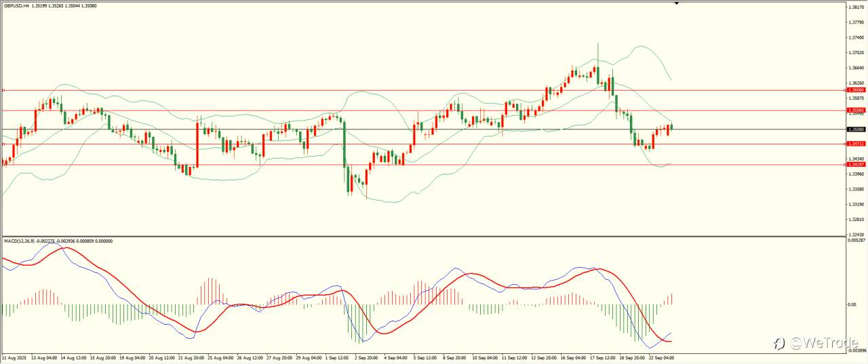Click the 29 Aug 04:00 time label

tap(308, 357)
